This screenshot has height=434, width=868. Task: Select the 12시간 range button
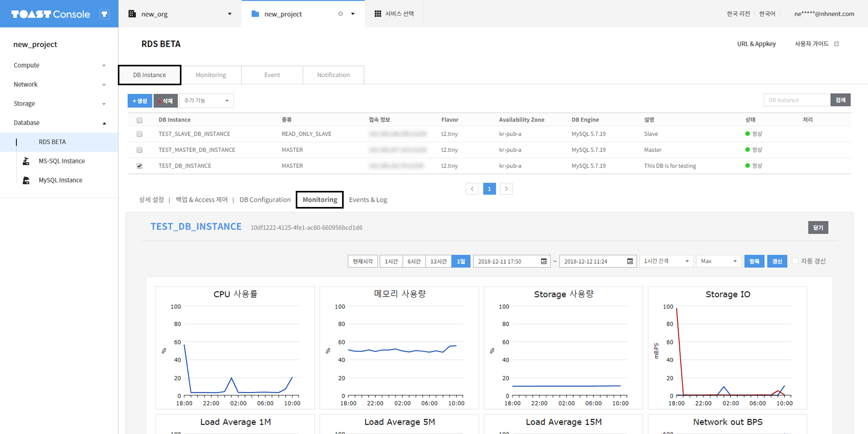point(438,261)
